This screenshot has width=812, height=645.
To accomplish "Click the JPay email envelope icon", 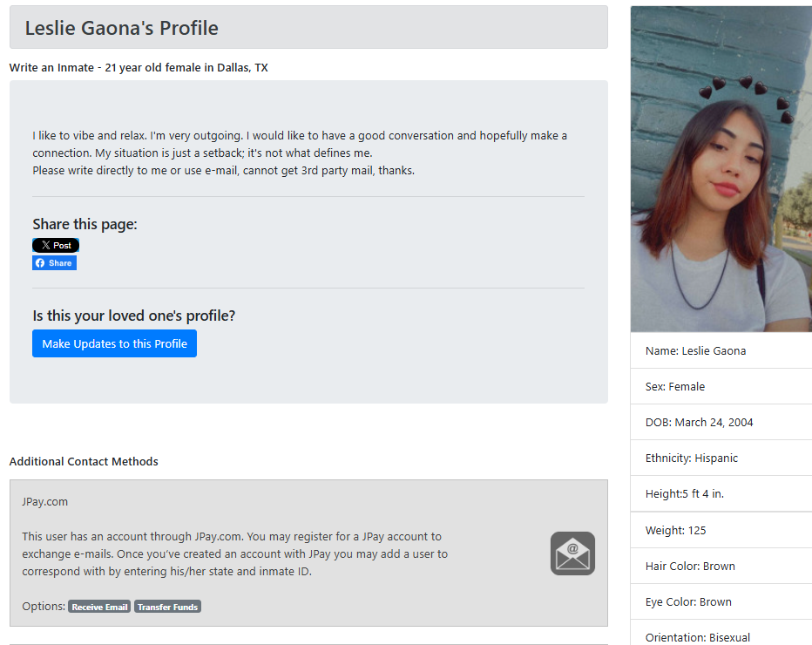I will (x=572, y=553).
